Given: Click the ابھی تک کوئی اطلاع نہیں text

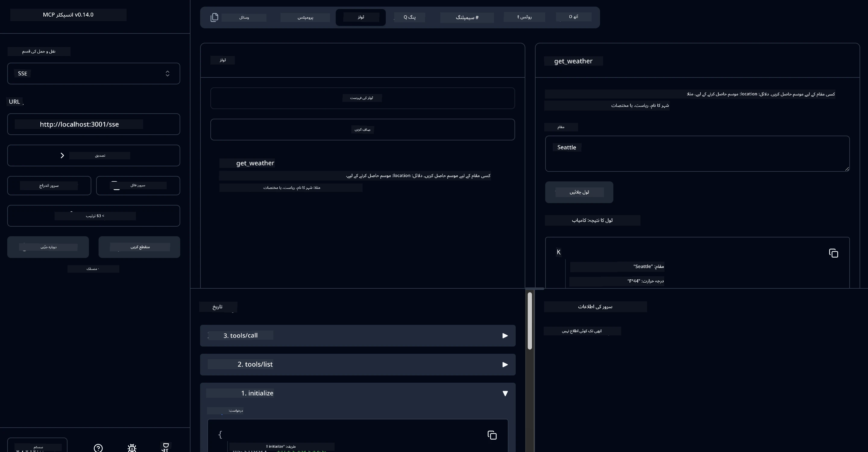Looking at the screenshot, I should click(x=582, y=331).
